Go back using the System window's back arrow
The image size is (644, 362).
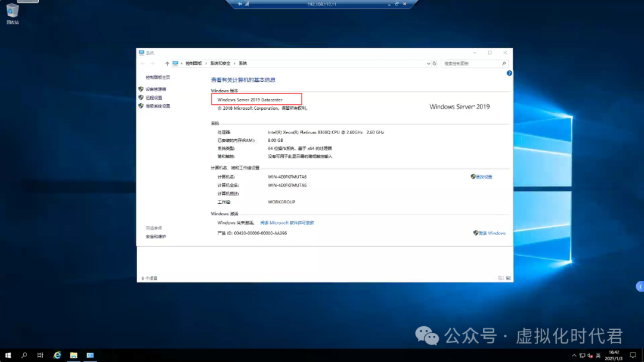143,64
